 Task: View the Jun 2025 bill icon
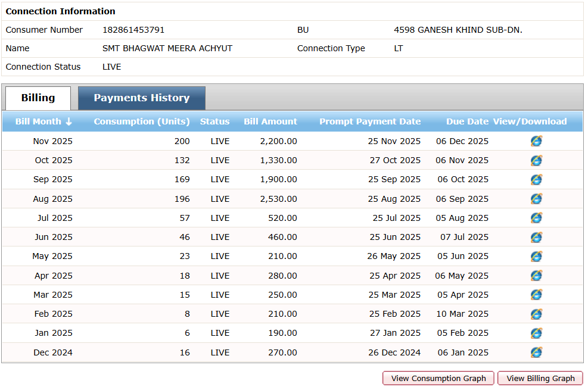pos(536,237)
